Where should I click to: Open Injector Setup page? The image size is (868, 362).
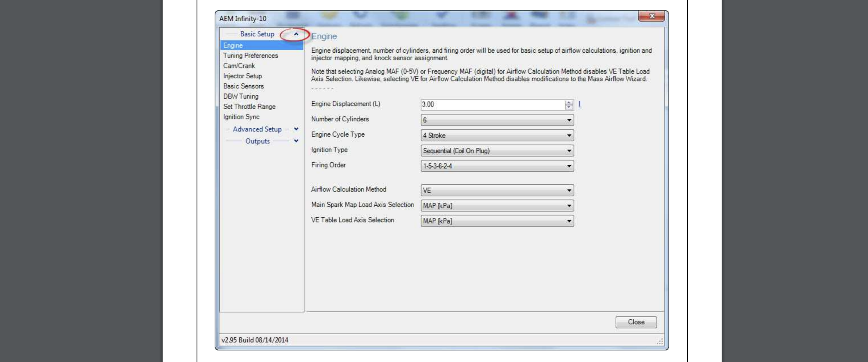click(242, 76)
